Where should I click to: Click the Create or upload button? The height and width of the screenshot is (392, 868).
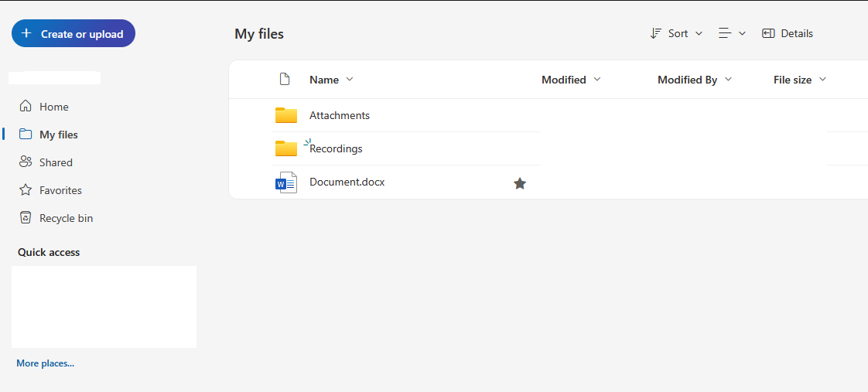pyautogui.click(x=73, y=33)
